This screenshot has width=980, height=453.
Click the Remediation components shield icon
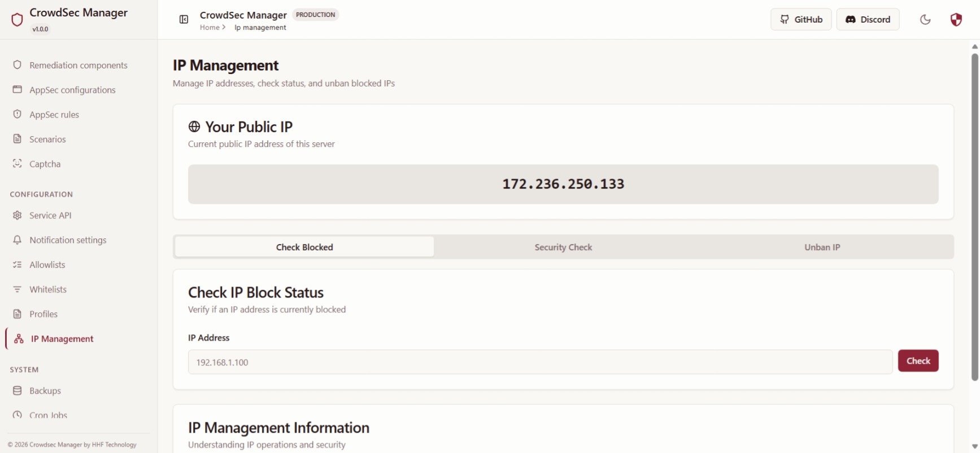coord(18,65)
